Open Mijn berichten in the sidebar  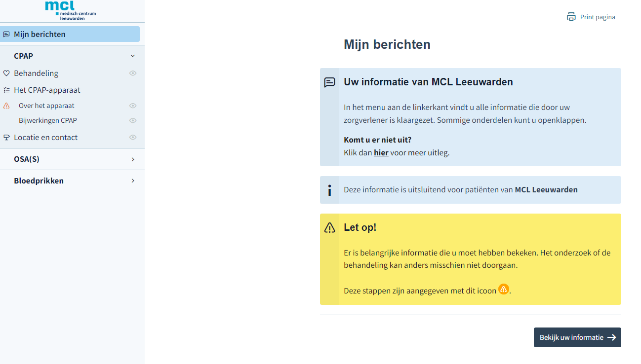point(40,35)
